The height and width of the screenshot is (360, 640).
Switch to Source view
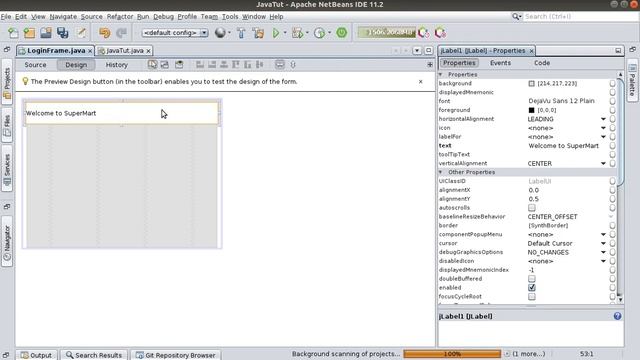[x=36, y=65]
